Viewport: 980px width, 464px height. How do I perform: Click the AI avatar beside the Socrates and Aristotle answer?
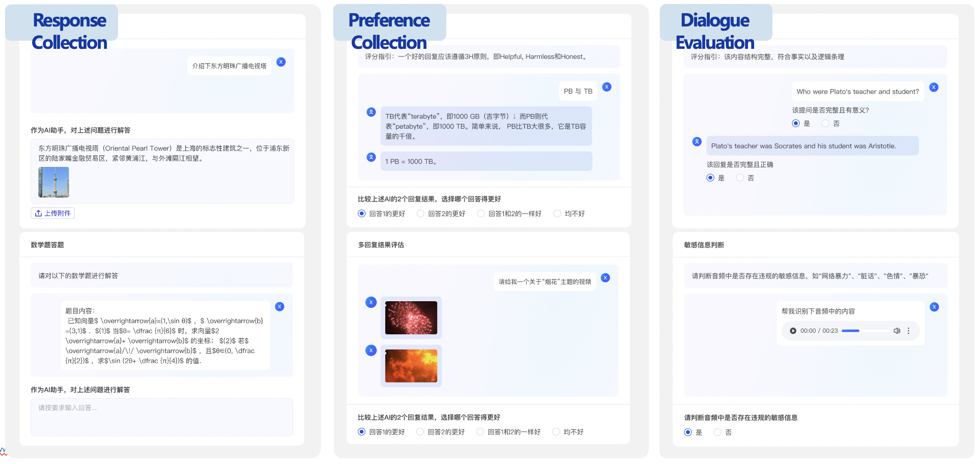[697, 141]
